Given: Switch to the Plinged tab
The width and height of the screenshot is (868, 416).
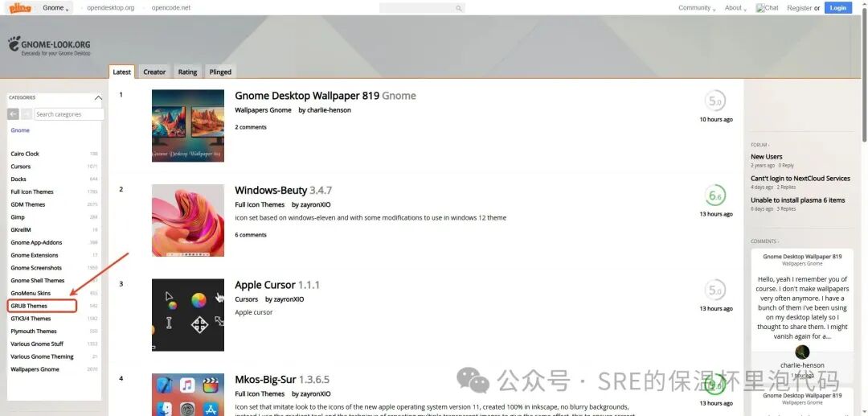Looking at the screenshot, I should [220, 72].
